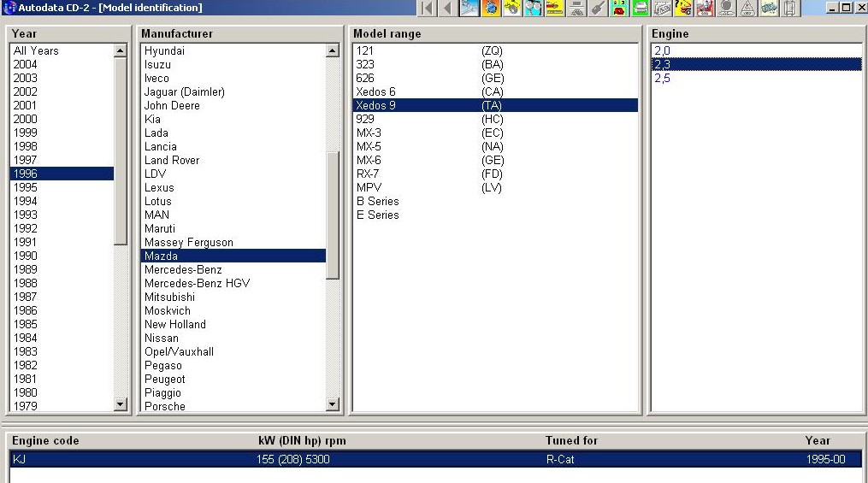The width and height of the screenshot is (868, 483).
Task: Click the back arrow toolbar icon
Action: 448,8
